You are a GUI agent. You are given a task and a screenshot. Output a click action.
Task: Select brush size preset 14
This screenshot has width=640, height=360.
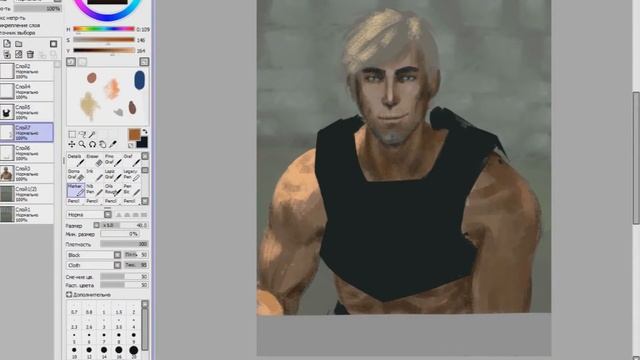(104, 352)
